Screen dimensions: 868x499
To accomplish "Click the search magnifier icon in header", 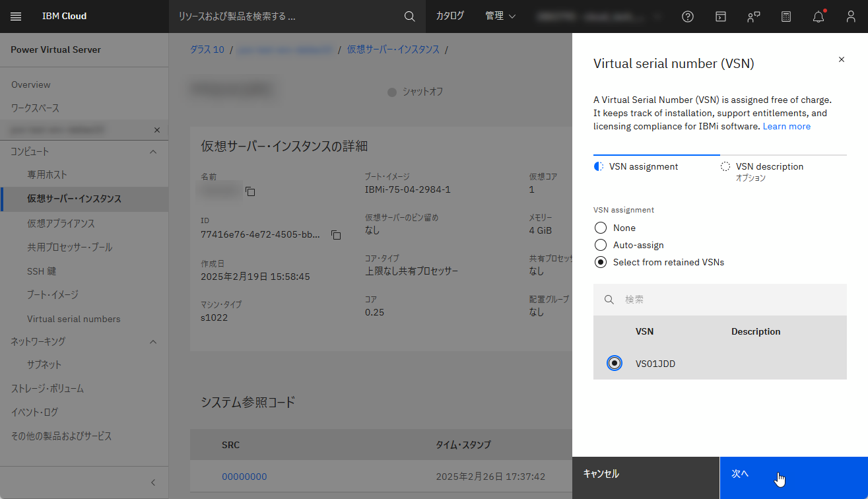I will click(x=410, y=17).
